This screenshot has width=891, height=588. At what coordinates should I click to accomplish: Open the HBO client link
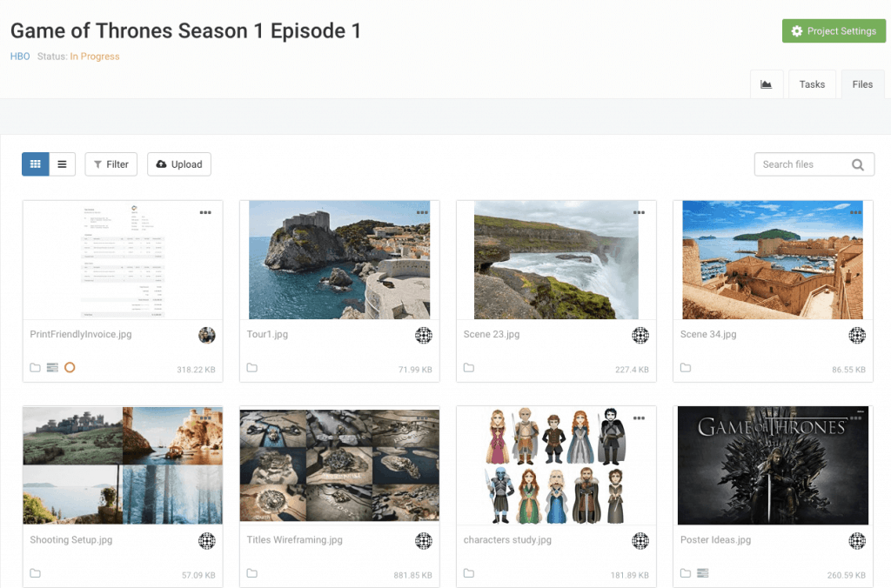tap(19, 56)
